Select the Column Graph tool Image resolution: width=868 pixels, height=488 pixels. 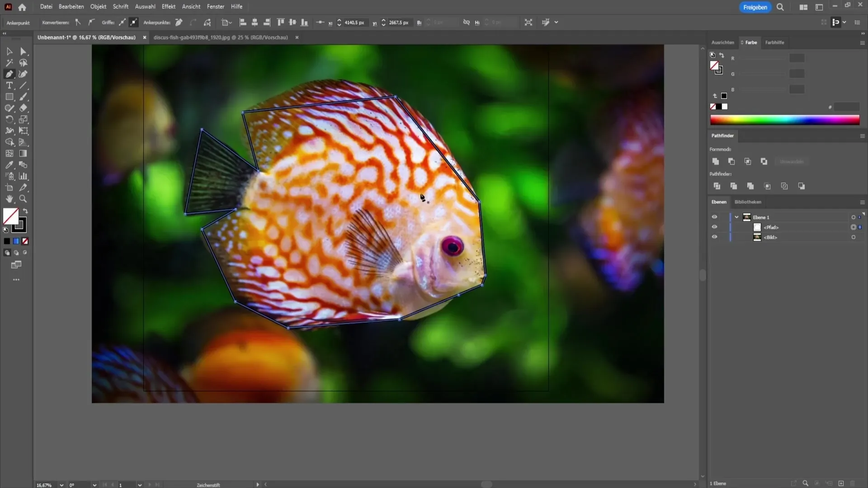pyautogui.click(x=24, y=176)
